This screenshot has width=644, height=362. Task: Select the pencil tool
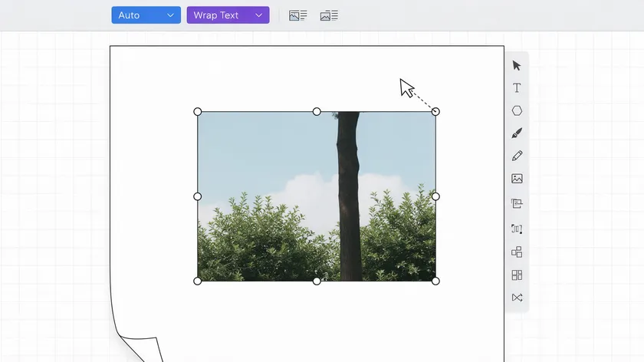pyautogui.click(x=517, y=156)
